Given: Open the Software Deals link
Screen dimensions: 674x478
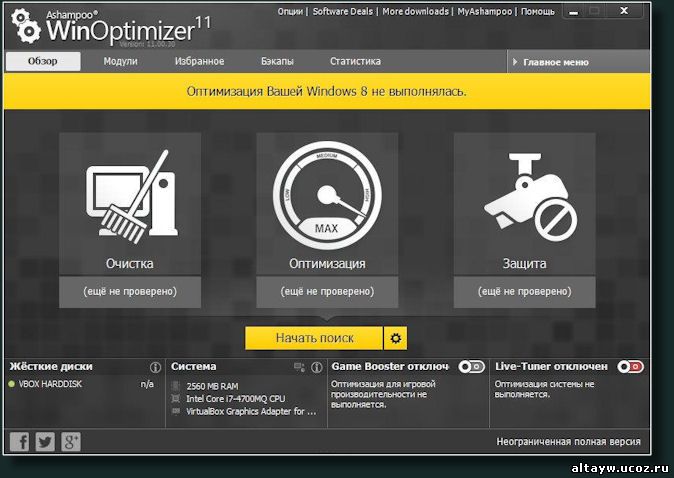Looking at the screenshot, I should (x=343, y=12).
